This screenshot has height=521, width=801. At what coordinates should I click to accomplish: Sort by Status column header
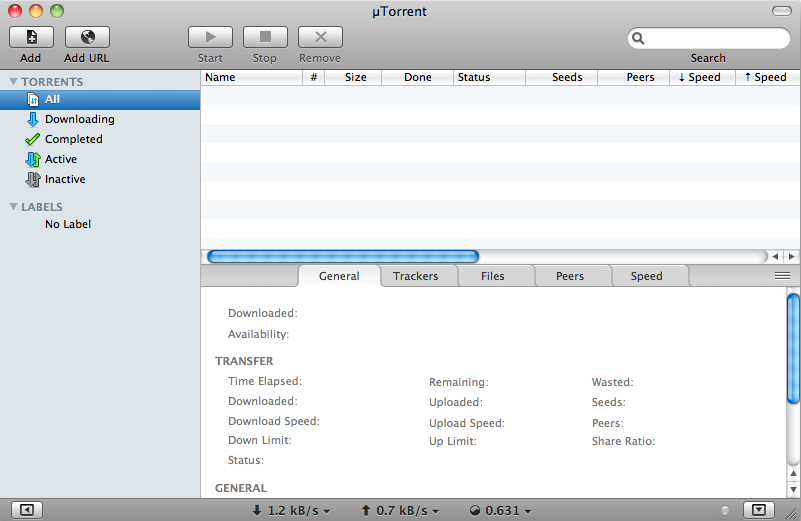tap(489, 77)
